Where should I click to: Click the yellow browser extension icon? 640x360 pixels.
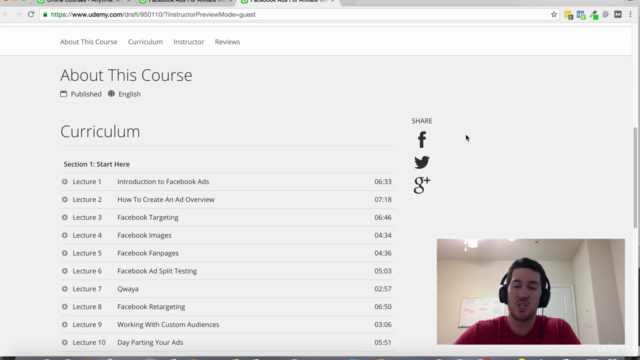click(569, 15)
